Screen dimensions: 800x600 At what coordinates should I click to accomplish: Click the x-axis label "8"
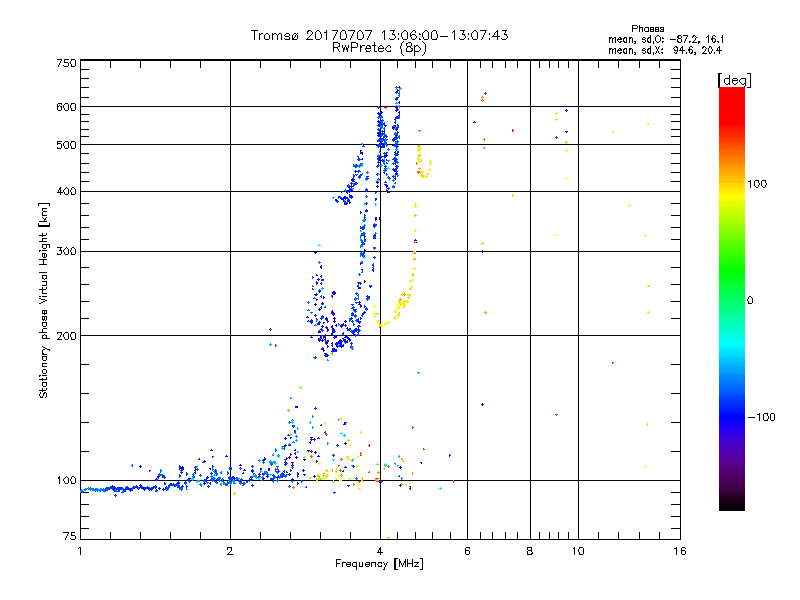pos(530,551)
